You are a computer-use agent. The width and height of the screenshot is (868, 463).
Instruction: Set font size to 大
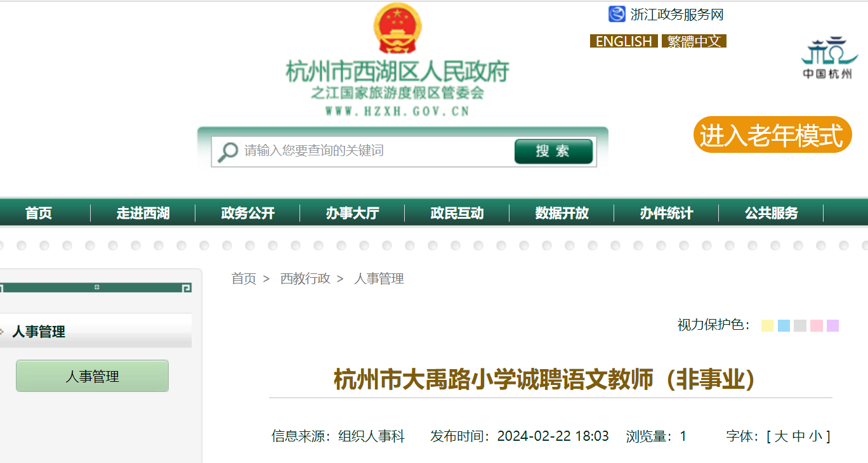point(780,436)
